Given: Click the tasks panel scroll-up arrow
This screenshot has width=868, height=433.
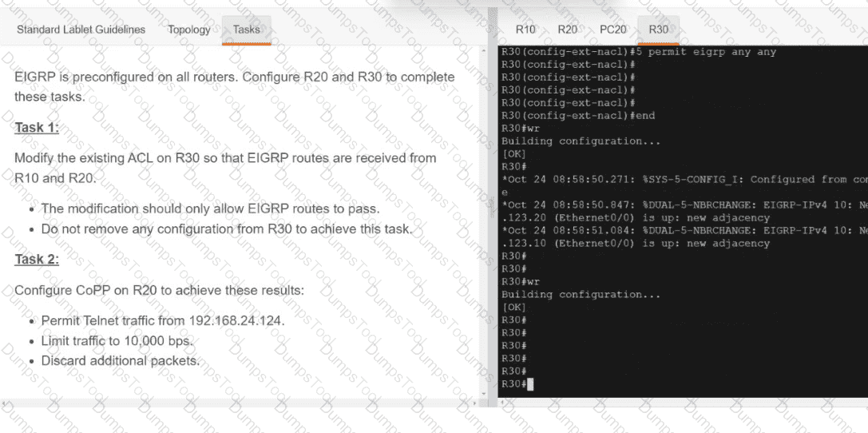Looking at the screenshot, I should point(482,50).
